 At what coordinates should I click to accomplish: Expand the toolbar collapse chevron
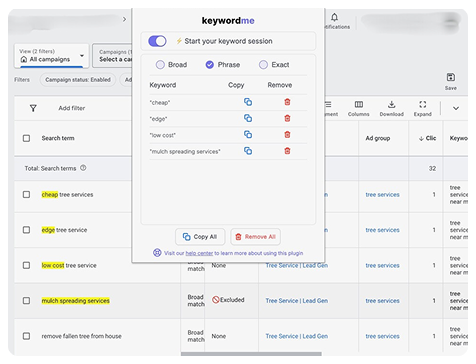tap(456, 108)
